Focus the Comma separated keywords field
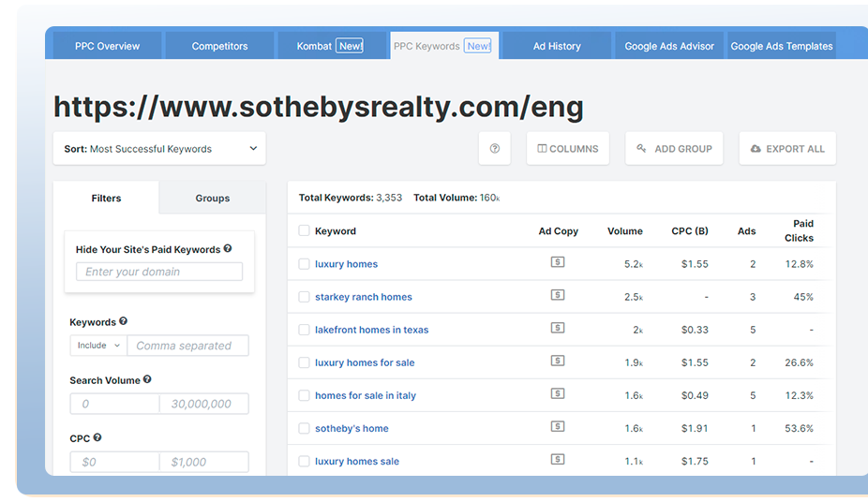Screen dimensions: 868x502 188,346
